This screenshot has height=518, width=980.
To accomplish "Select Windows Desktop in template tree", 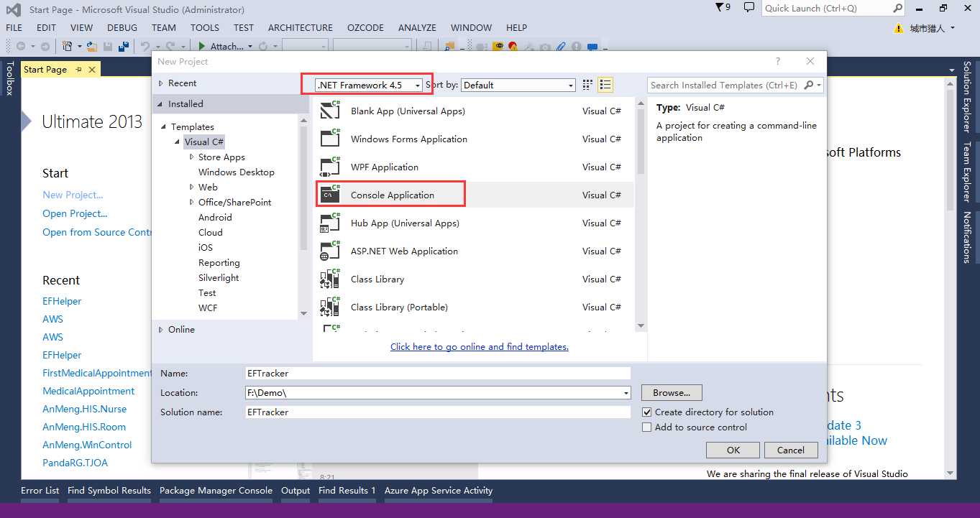I will [x=237, y=172].
